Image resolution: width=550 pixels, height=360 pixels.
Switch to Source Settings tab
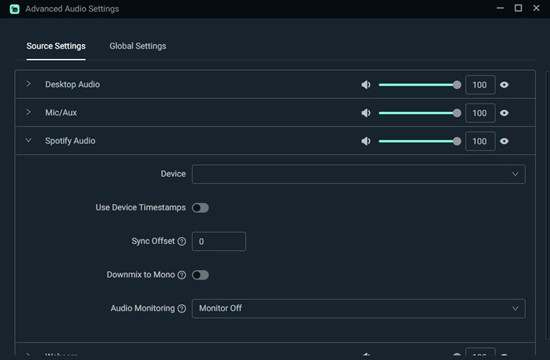click(x=56, y=46)
